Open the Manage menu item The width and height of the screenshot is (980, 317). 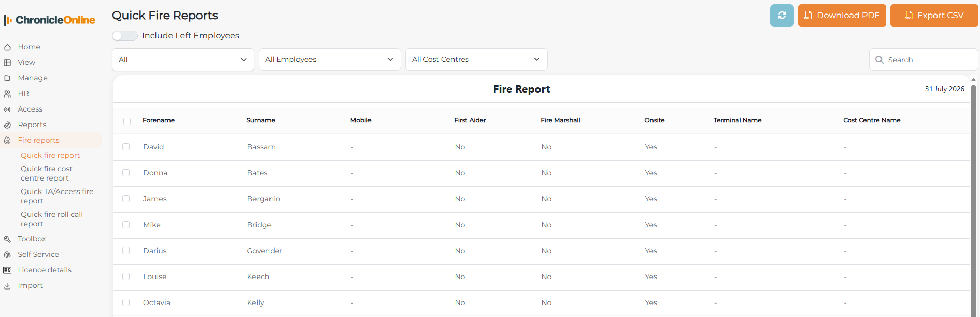(33, 78)
